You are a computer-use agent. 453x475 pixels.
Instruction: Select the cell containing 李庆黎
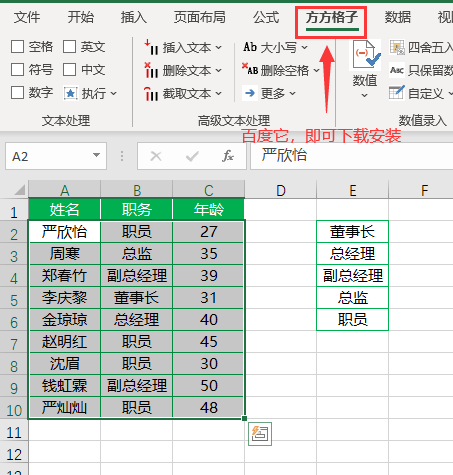[65, 298]
